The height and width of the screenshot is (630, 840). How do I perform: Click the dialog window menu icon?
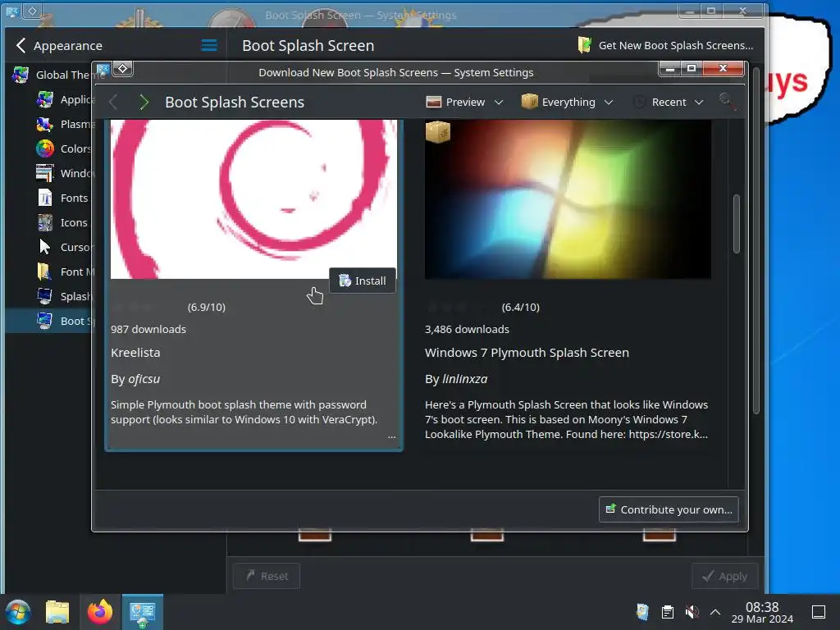tap(103, 69)
